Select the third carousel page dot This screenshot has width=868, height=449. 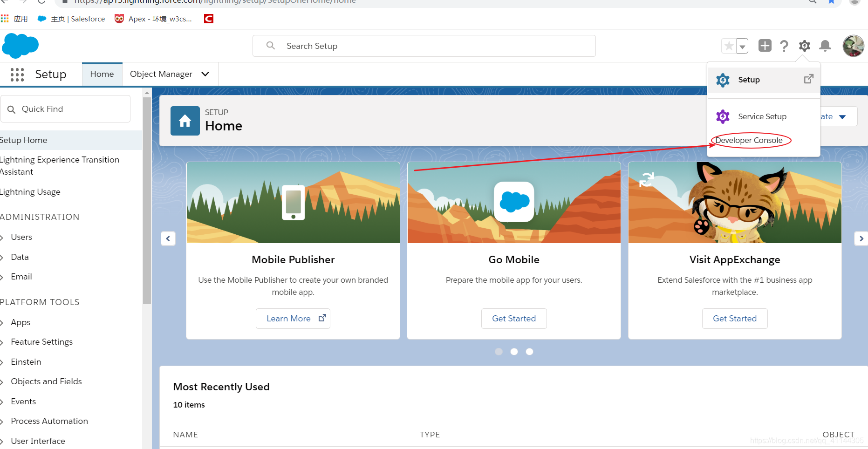(x=530, y=352)
